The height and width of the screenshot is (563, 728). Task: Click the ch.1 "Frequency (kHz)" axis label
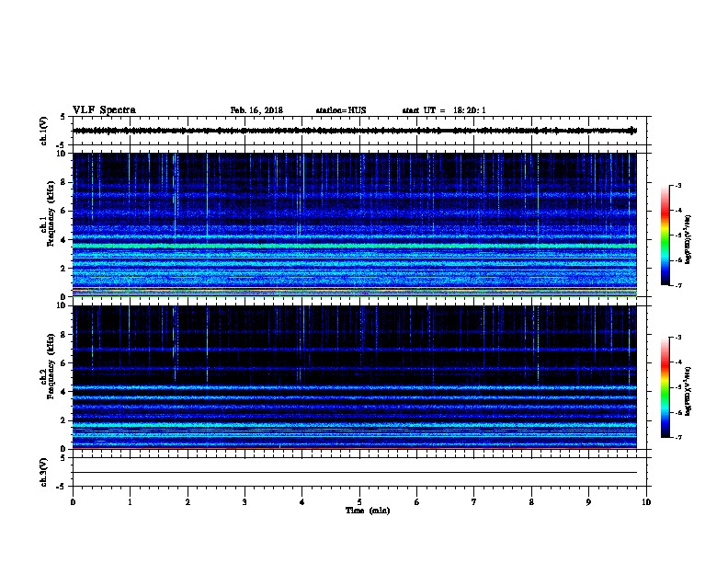(x=51, y=214)
